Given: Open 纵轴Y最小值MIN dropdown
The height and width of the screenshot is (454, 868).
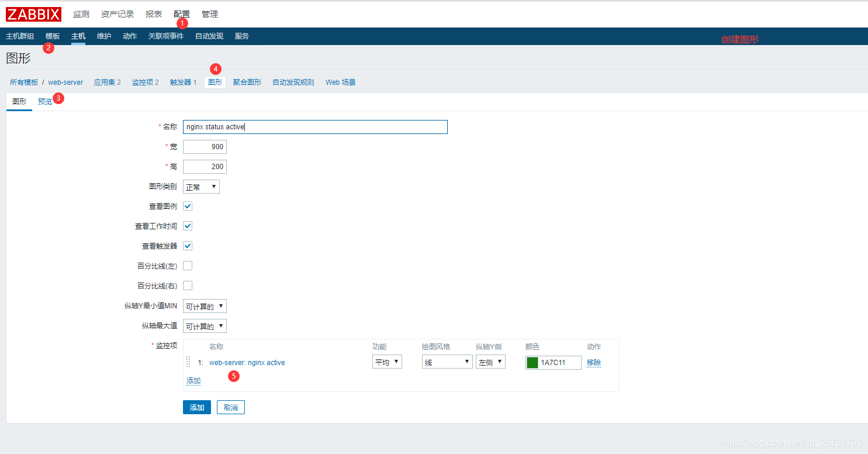Looking at the screenshot, I should [205, 307].
